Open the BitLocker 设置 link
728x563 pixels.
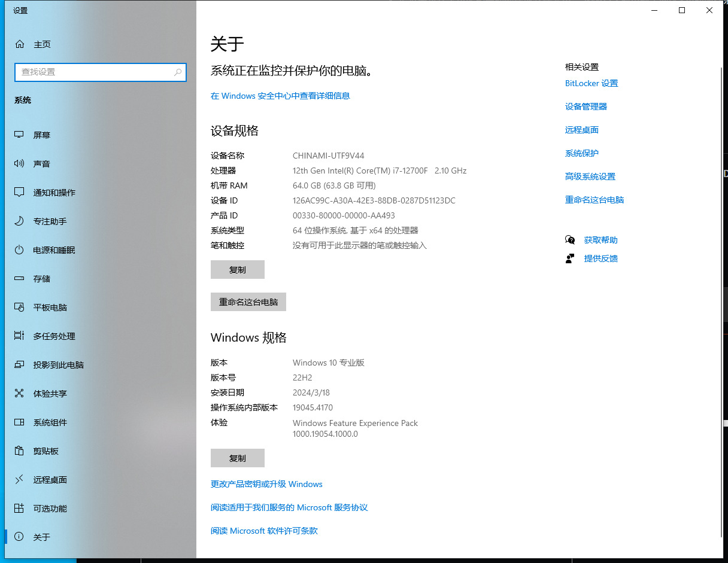[x=591, y=83]
